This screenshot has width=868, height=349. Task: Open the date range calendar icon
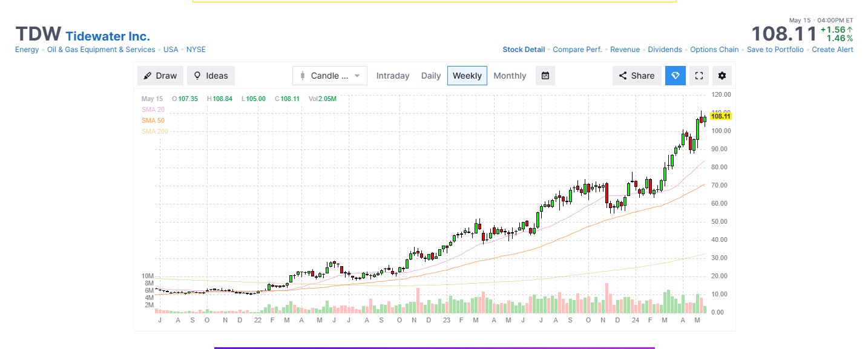545,76
